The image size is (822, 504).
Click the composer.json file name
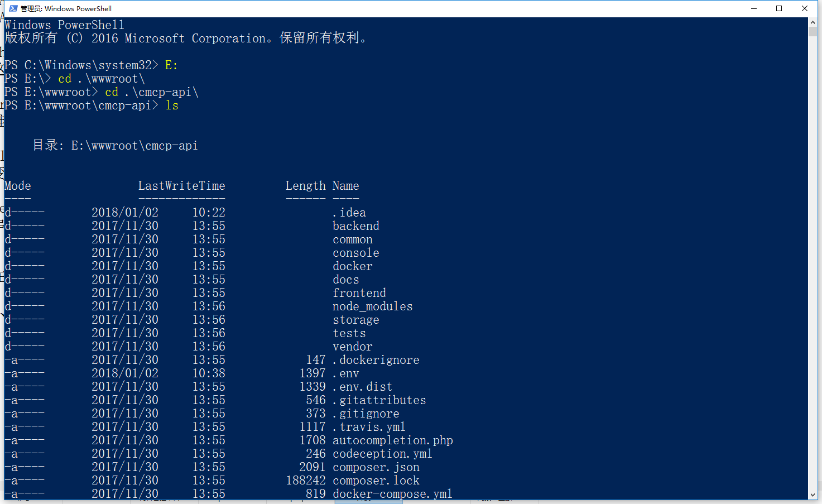coord(376,467)
